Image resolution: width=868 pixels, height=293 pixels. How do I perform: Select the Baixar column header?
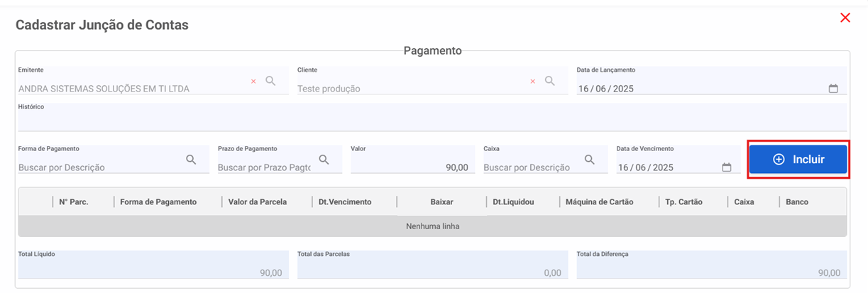tap(441, 201)
